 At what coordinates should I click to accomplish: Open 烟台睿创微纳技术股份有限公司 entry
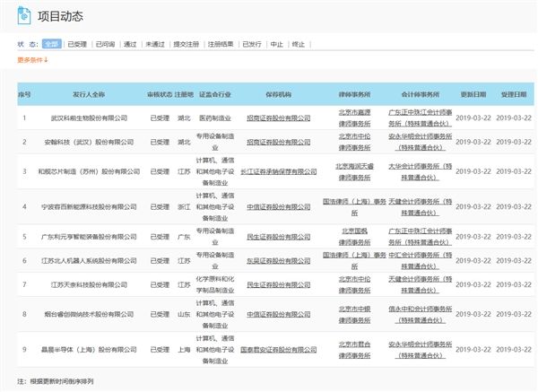tap(89, 314)
